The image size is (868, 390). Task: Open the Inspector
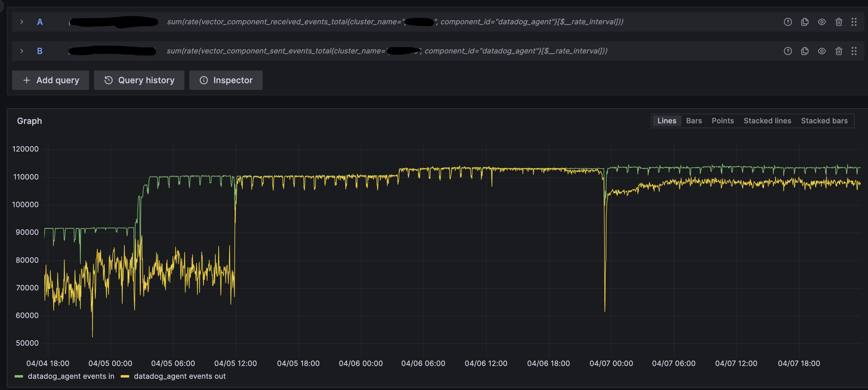coord(226,80)
